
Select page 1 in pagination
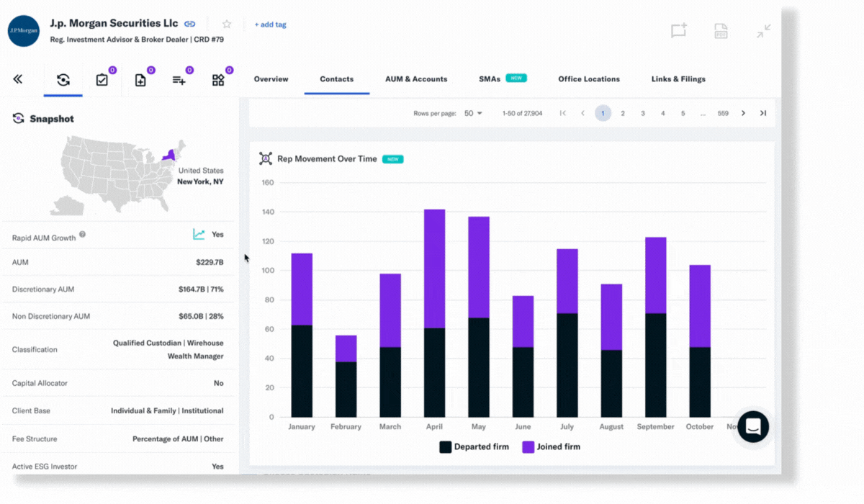[603, 113]
